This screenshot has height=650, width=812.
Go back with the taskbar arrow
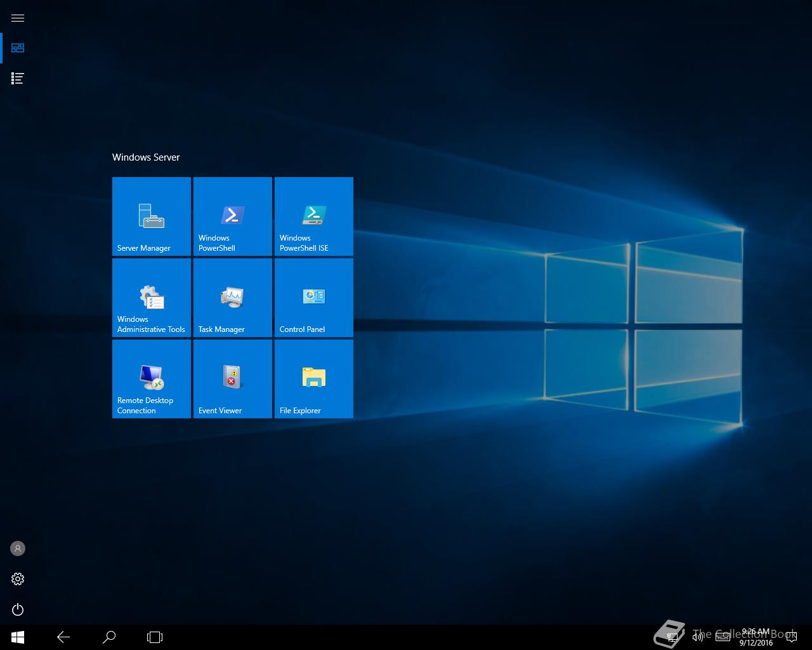(63, 637)
